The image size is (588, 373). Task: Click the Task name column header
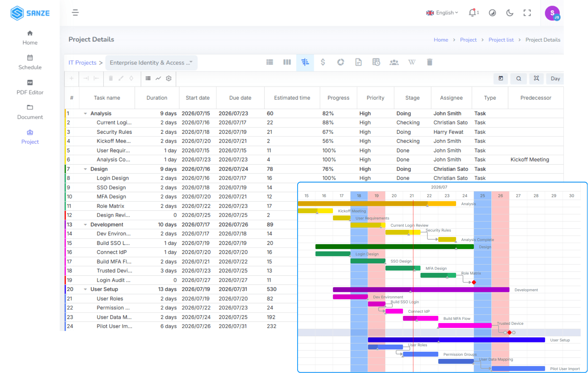point(107,98)
